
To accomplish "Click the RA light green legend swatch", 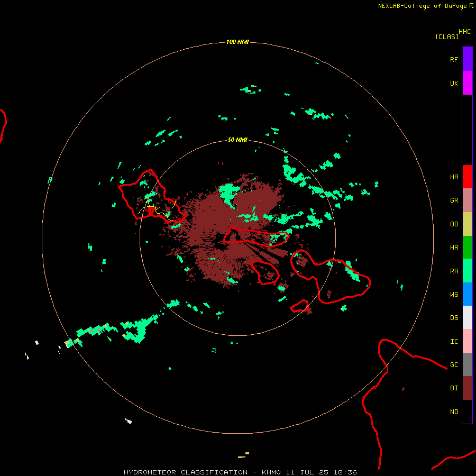I will point(467,271).
